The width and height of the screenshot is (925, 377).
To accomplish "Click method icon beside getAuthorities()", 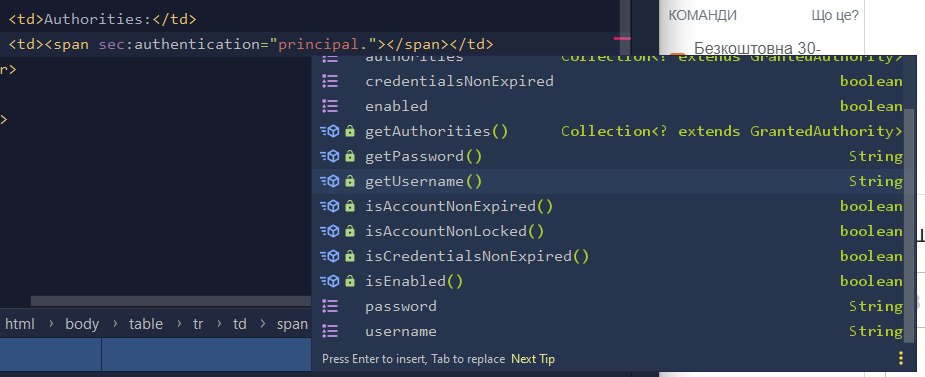I will [x=330, y=132].
